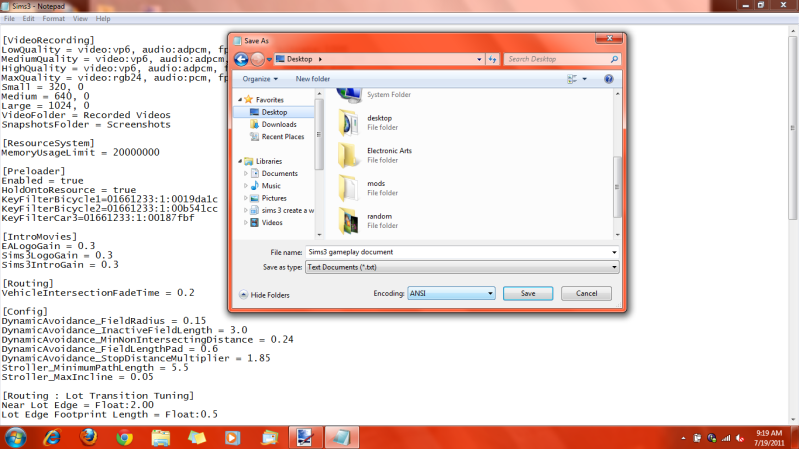The height and width of the screenshot is (449, 799).
Task: Open the Organize dropdown menu
Action: tap(260, 79)
